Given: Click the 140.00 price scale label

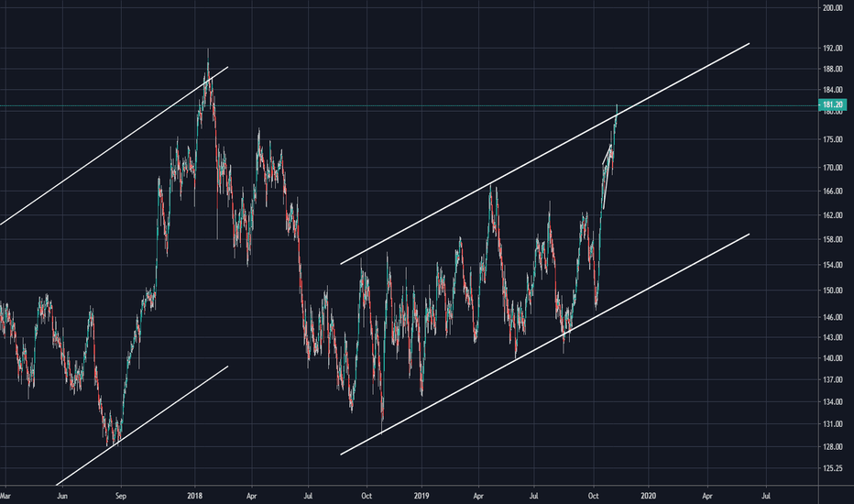Looking at the screenshot, I should click(833, 358).
